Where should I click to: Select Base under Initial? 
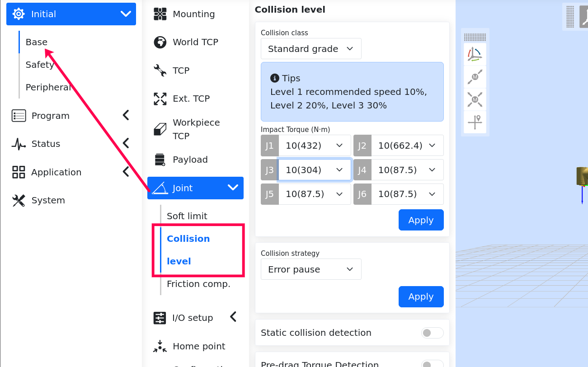[37, 42]
